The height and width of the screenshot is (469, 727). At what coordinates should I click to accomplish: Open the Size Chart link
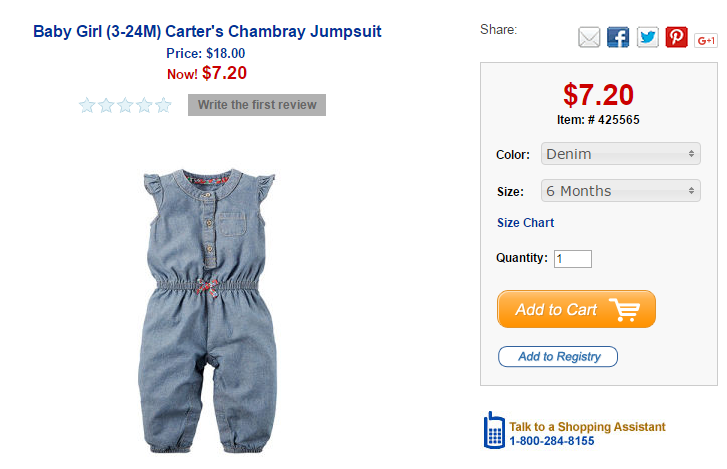525,223
